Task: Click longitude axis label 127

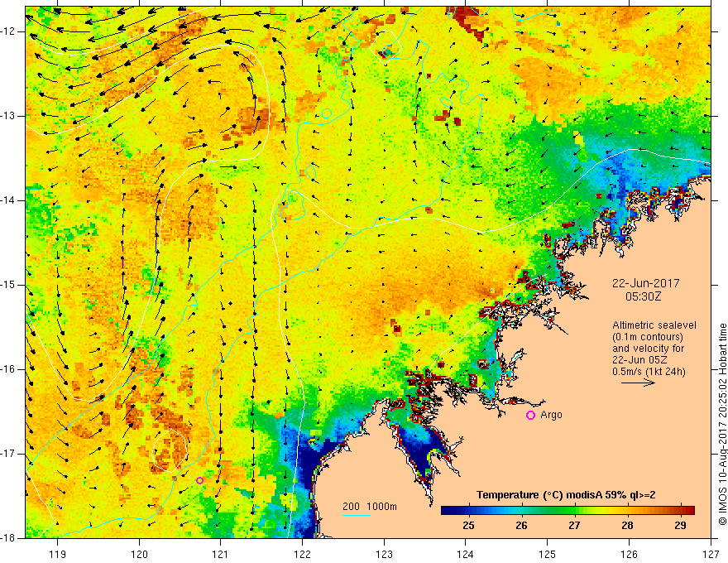Action: point(711,554)
